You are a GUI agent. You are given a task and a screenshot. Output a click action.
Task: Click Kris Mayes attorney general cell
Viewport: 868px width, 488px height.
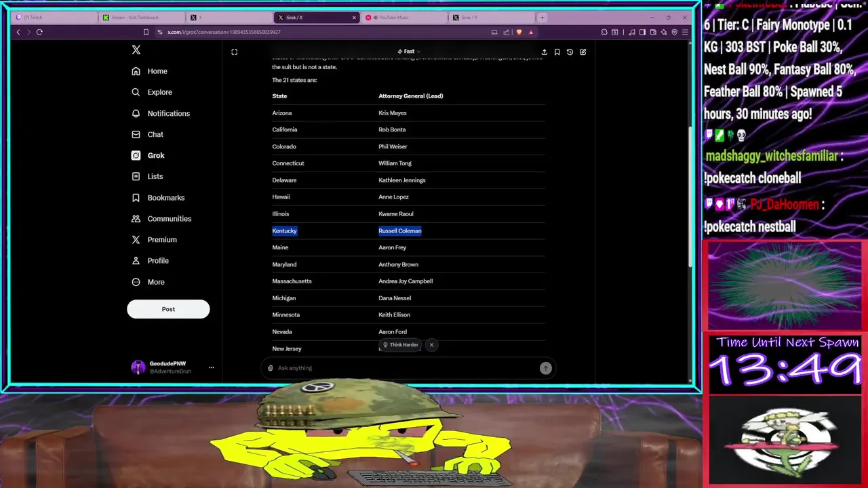pos(393,113)
